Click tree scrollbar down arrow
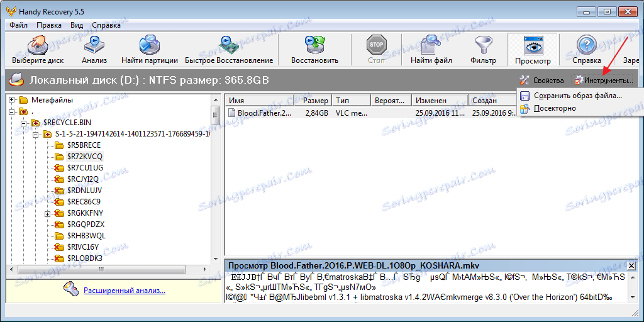The height and width of the screenshot is (322, 644). (x=216, y=259)
